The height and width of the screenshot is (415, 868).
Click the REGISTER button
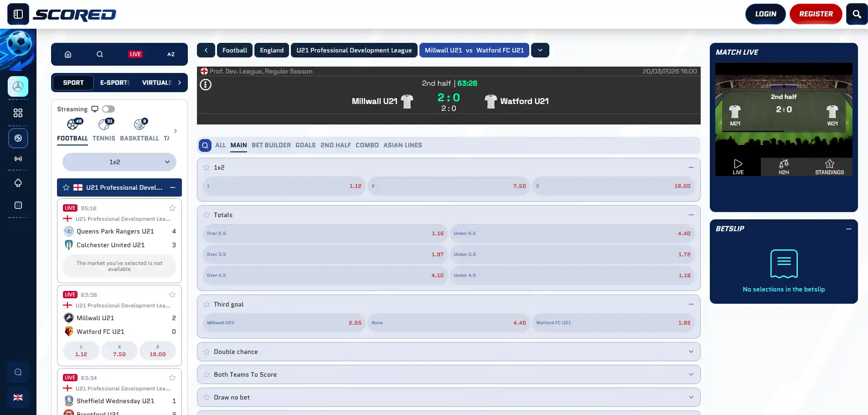[816, 14]
